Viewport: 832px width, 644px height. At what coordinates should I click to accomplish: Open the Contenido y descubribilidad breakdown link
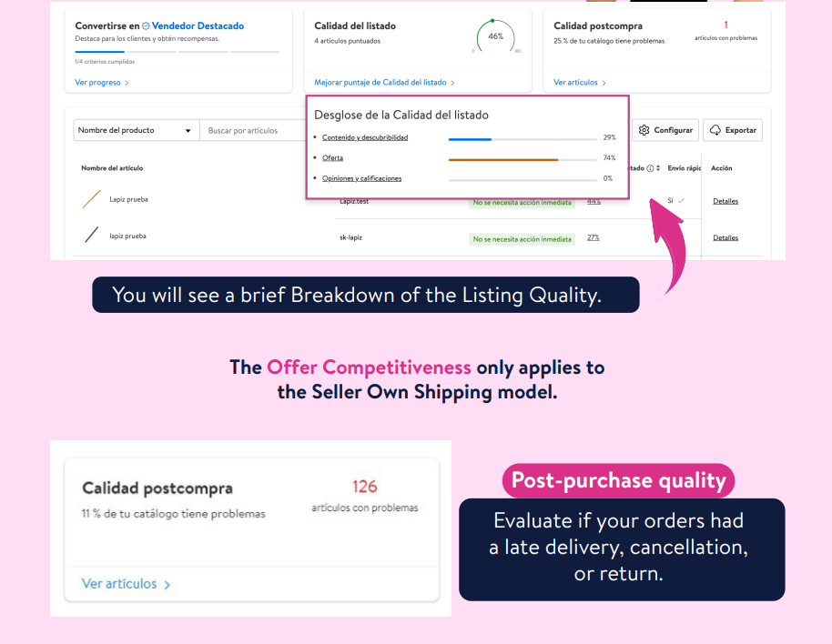click(x=365, y=137)
